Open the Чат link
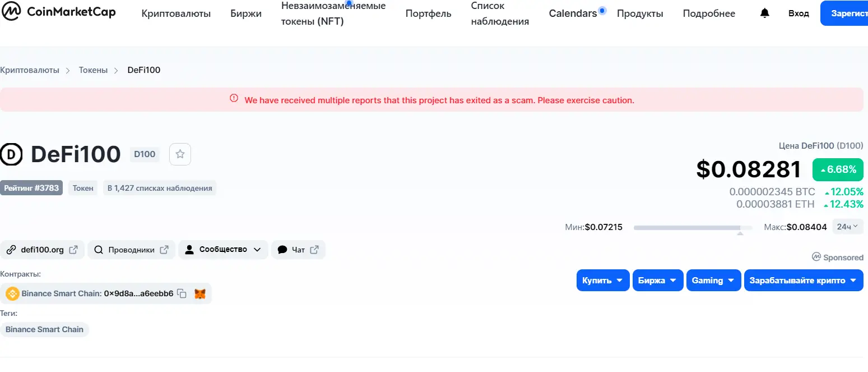 (299, 250)
